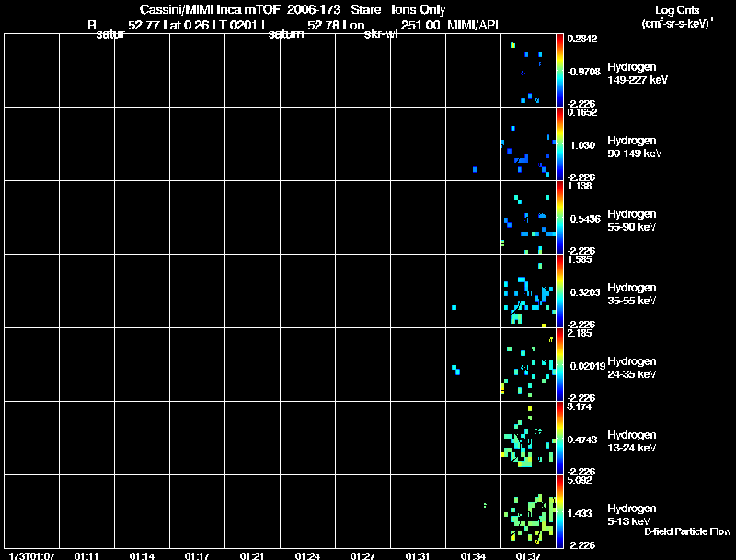Click the time axis label '01:11'
This screenshot has height=560, width=736.
click(86, 555)
